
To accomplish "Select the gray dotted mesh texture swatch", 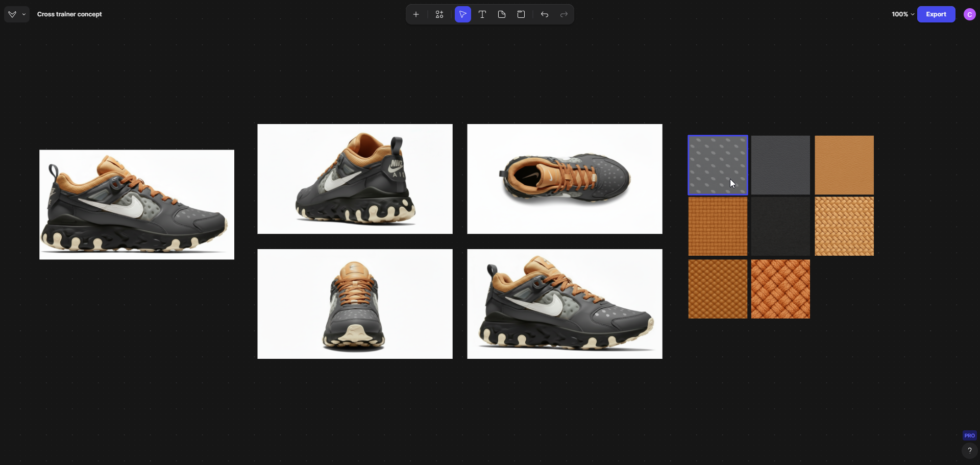I will (x=718, y=165).
